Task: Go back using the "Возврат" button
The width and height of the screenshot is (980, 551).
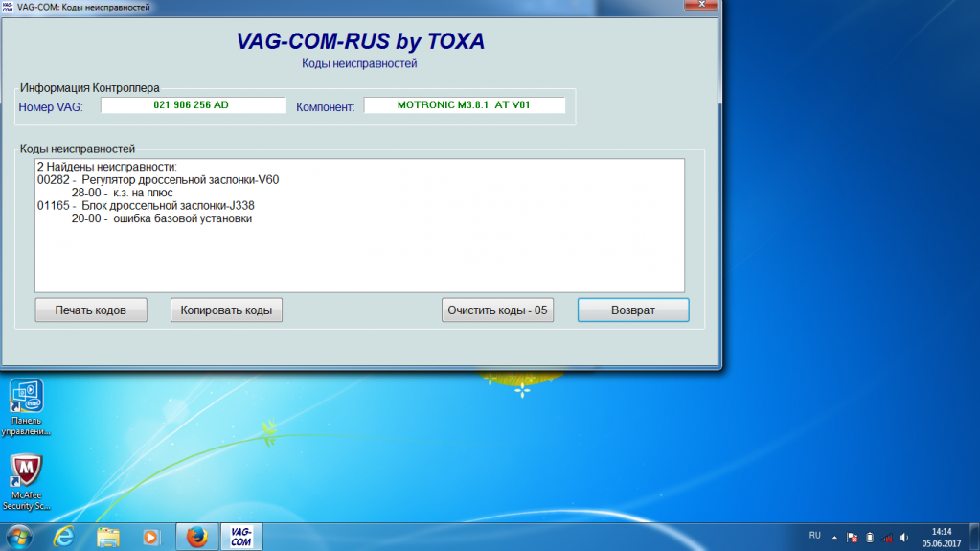Action: pyautogui.click(x=633, y=310)
